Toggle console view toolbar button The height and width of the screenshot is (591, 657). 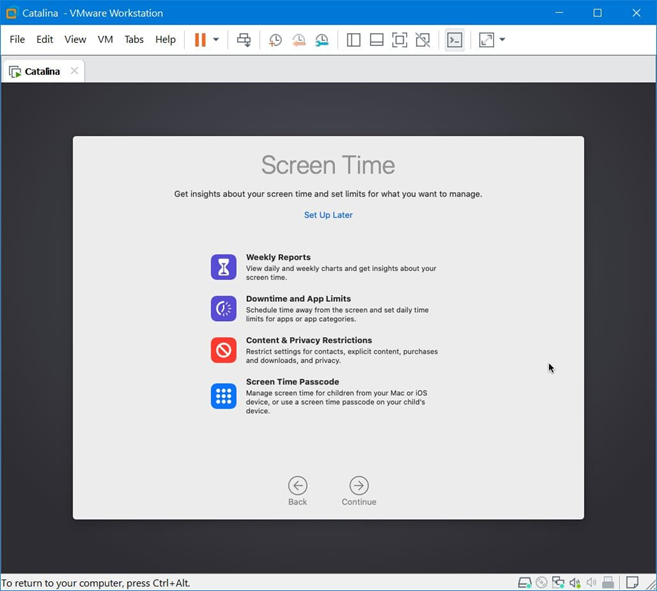(455, 40)
